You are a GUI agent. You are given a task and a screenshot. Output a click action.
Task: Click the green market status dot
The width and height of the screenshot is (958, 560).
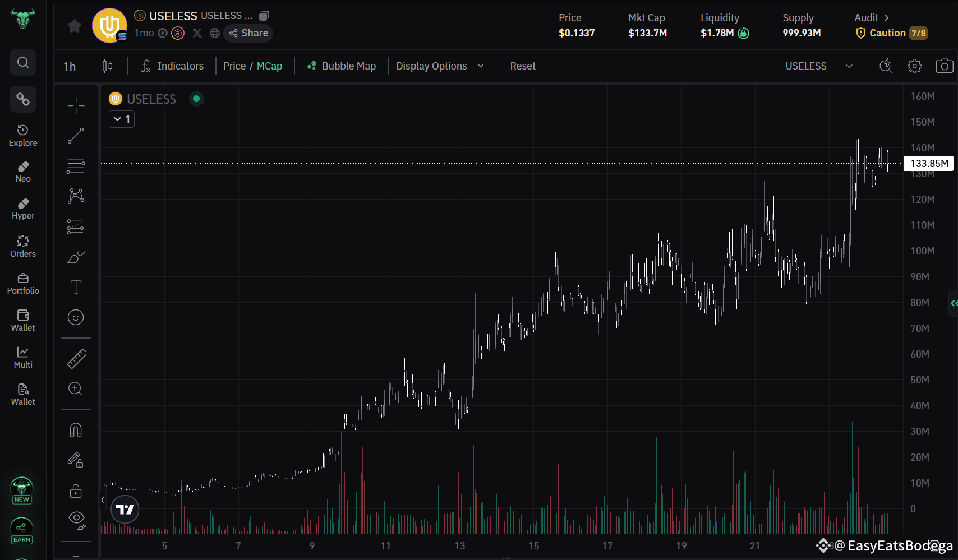coord(196,99)
